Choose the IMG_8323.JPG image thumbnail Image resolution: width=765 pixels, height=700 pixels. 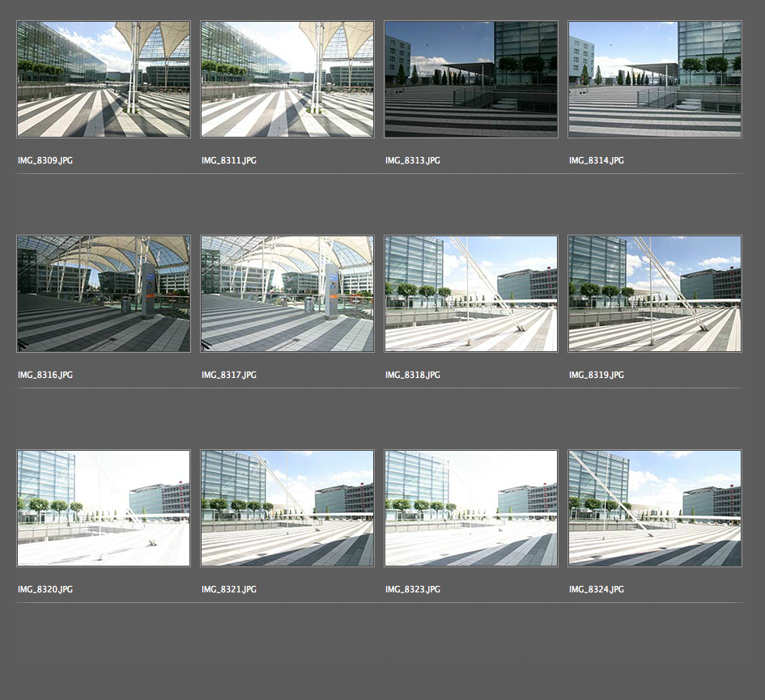471,508
